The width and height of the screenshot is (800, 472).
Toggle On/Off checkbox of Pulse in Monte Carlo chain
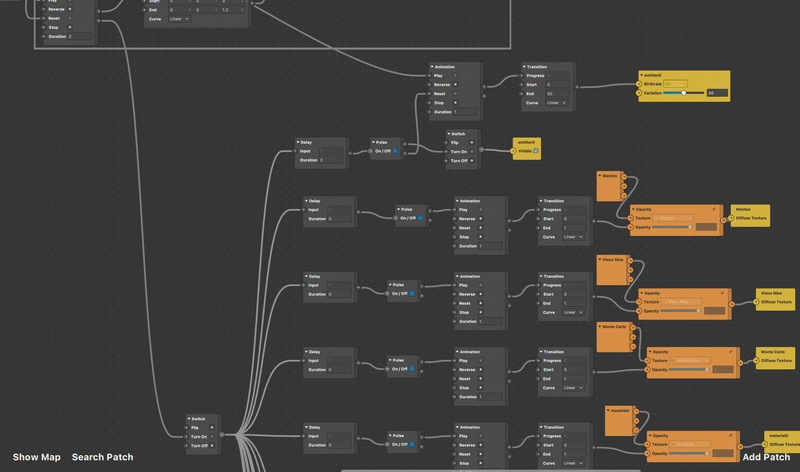pos(412,369)
